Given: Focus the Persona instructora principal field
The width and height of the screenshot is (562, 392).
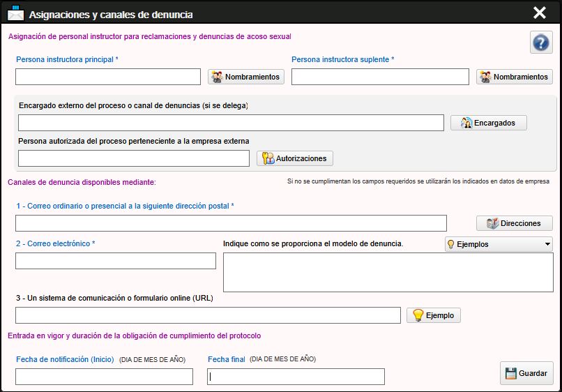Looking at the screenshot, I should pyautogui.click(x=108, y=77).
